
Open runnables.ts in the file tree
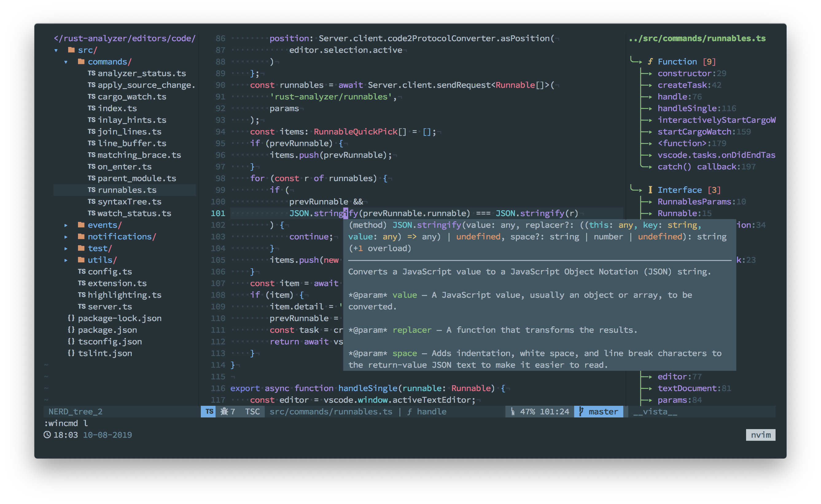[127, 190]
